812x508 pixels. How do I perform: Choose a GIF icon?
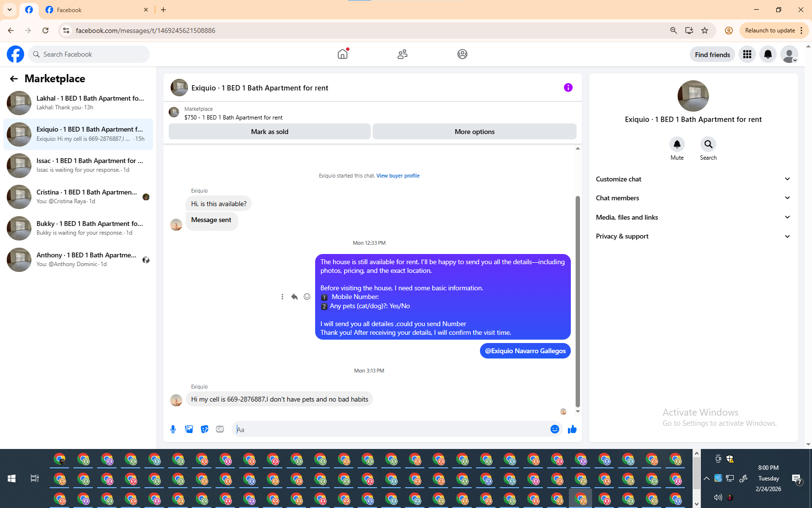(x=220, y=429)
